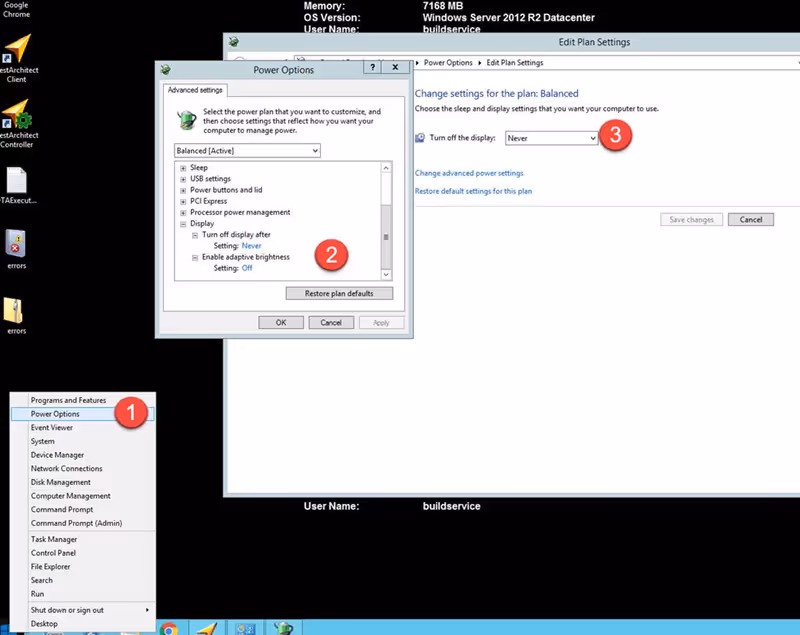The height and width of the screenshot is (635, 800).
Task: Click Save changes in Edit Plan Settings
Action: 691,220
